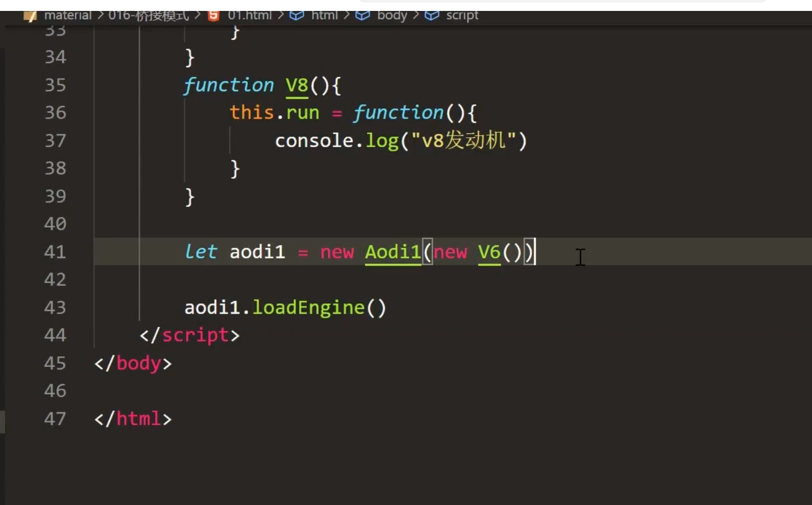This screenshot has width=812, height=505.
Task: Select the html symbol breadcrumb
Action: pyautogui.click(x=324, y=15)
